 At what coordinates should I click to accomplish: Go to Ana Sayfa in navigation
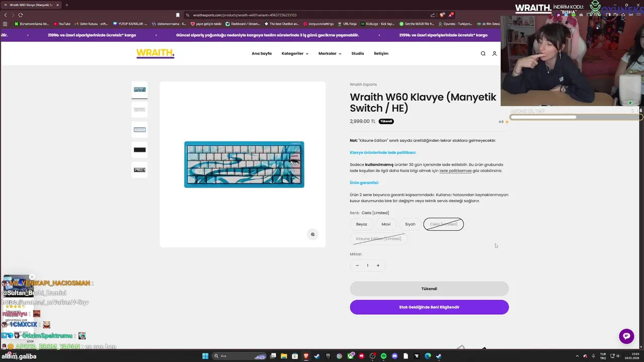(x=262, y=53)
